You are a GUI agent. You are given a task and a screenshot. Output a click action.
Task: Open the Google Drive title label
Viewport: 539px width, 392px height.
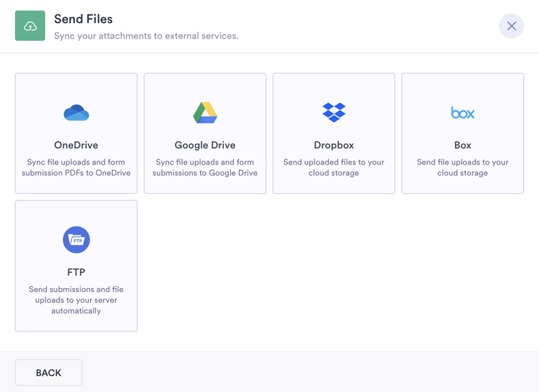pos(205,145)
